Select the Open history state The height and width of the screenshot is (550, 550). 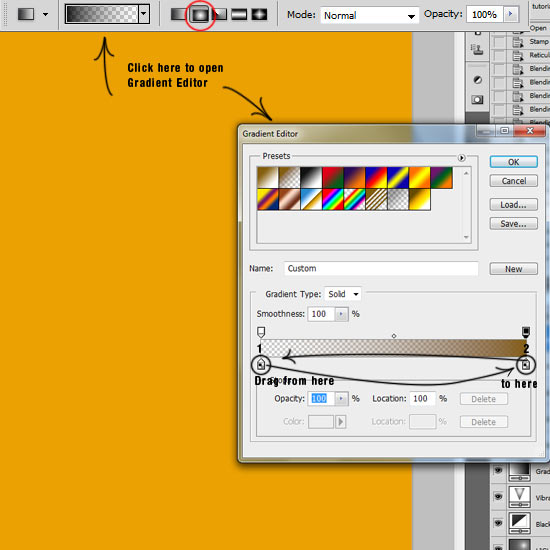[x=538, y=28]
